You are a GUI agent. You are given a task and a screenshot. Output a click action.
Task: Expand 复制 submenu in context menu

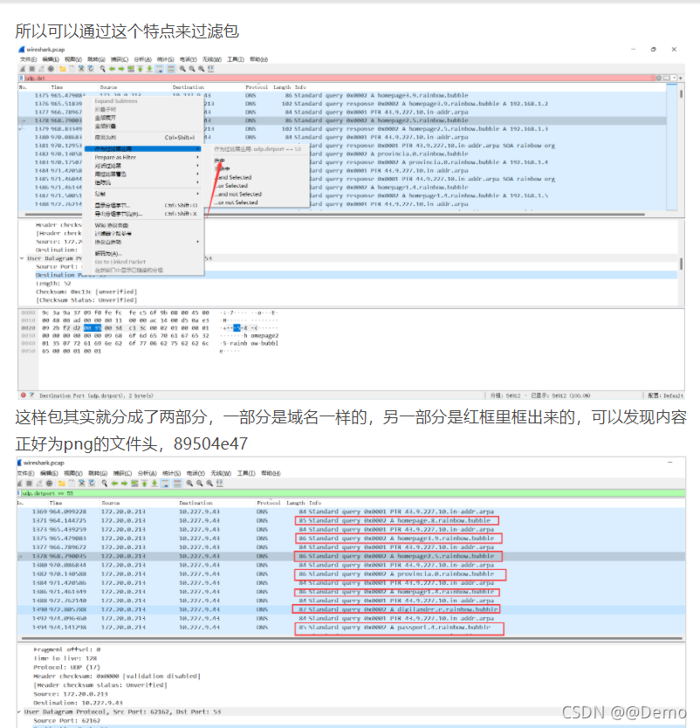tap(144, 194)
